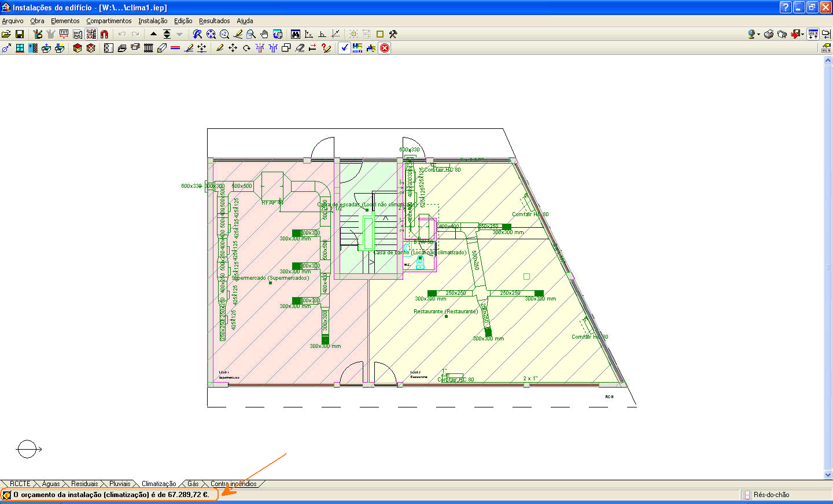Click the Rés-do-chão floor indicator
This screenshot has height=504, width=833.
(x=771, y=495)
